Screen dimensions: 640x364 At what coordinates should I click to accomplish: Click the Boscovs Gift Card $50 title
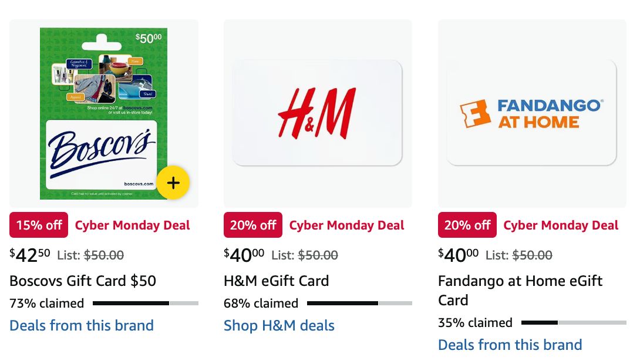coord(83,281)
